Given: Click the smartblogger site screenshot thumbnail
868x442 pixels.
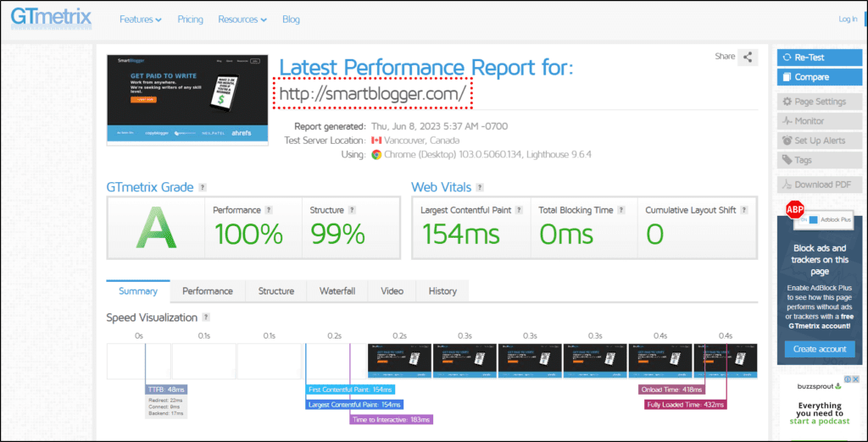Looking at the screenshot, I should point(187,100).
